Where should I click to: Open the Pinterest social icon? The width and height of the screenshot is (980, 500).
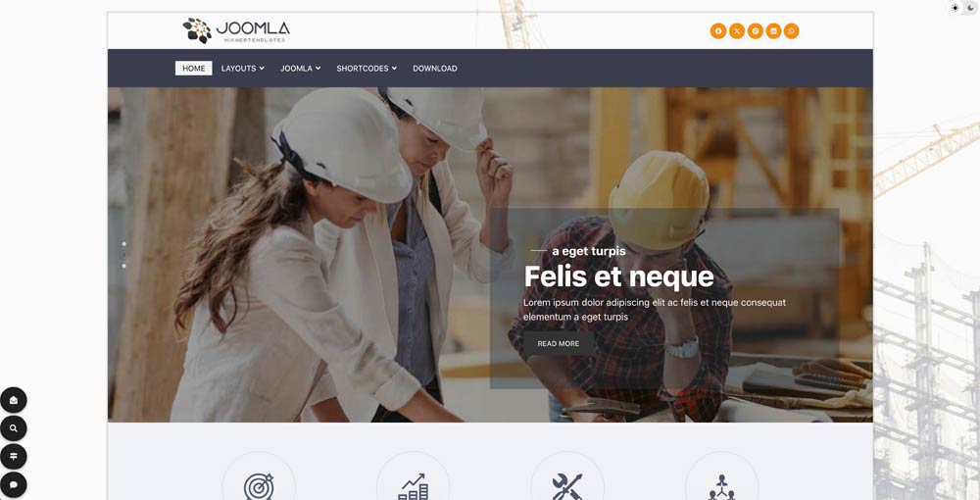coord(755,31)
